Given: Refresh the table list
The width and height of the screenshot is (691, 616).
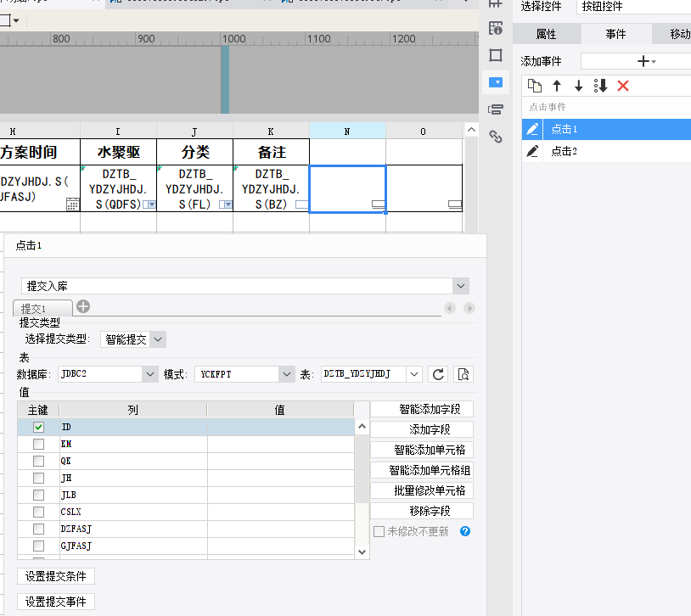Looking at the screenshot, I should [x=439, y=374].
